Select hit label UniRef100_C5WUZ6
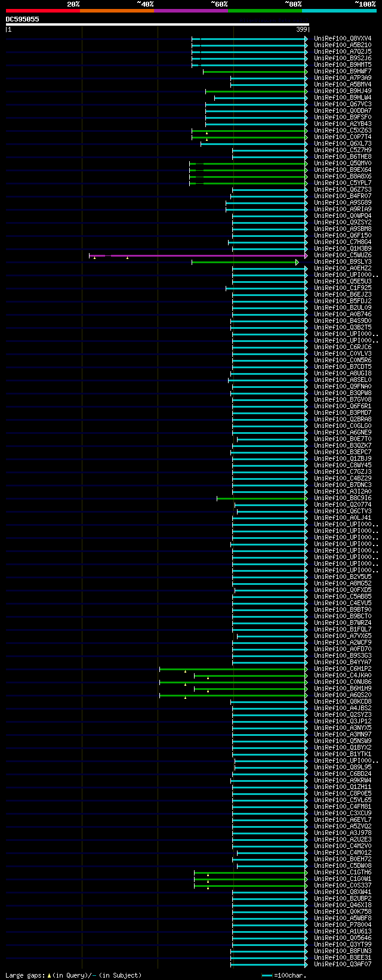 [x=343, y=255]
